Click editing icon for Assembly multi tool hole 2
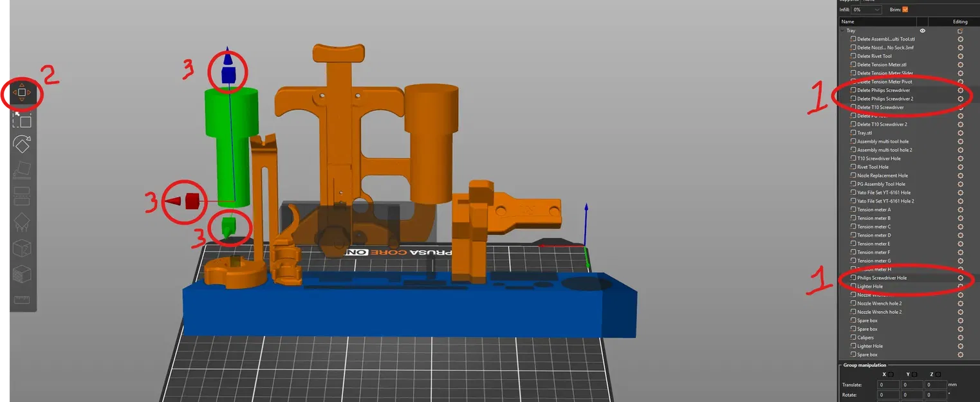980x402 pixels. tap(960, 150)
